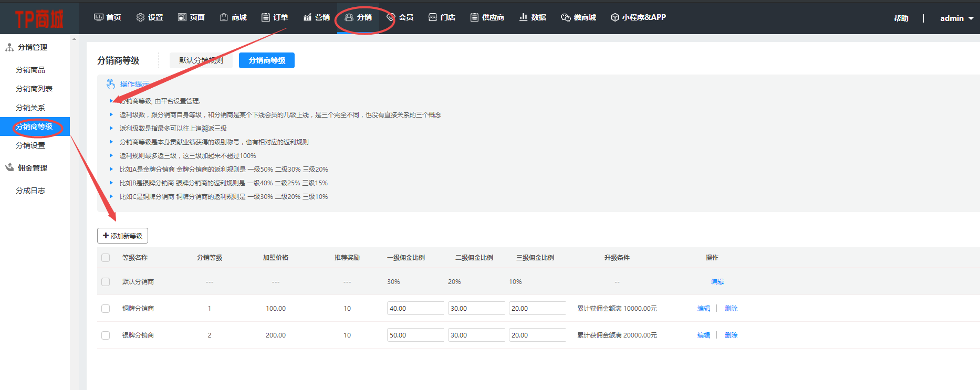Click the 数据 bar chart icon
Viewport: 980px width, 390px height.
[523, 17]
